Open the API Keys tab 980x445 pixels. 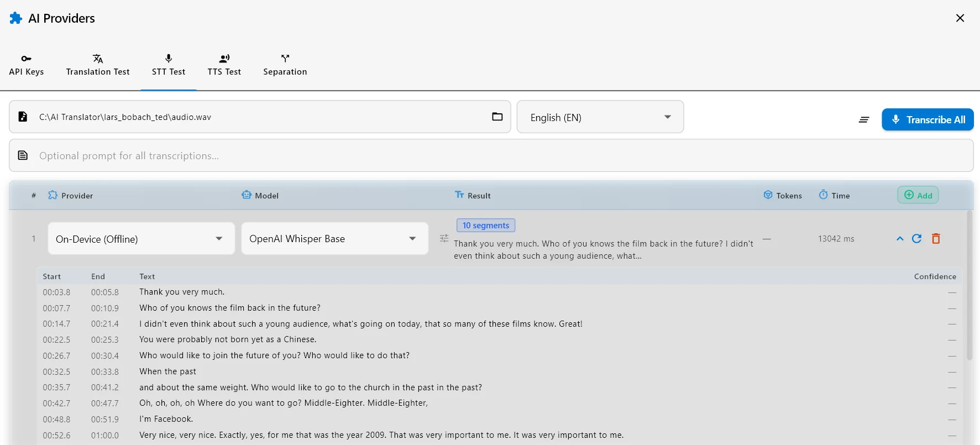tap(27, 65)
